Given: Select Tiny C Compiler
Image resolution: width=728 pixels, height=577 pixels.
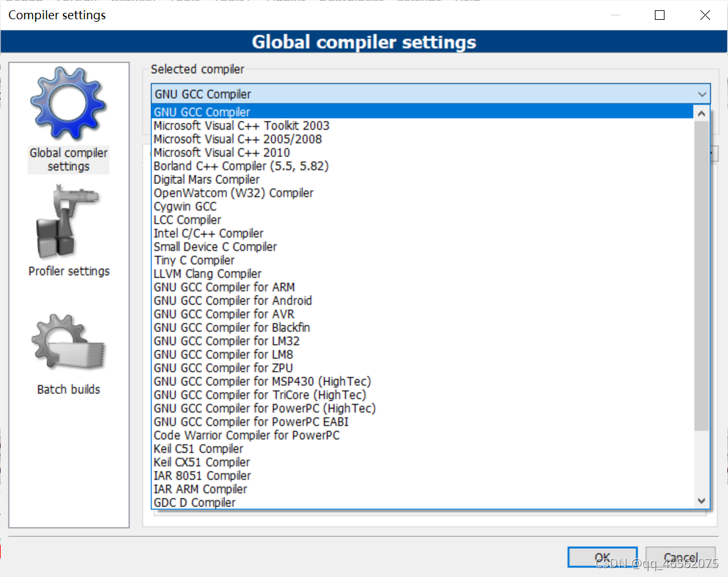Looking at the screenshot, I should click(422, 260).
